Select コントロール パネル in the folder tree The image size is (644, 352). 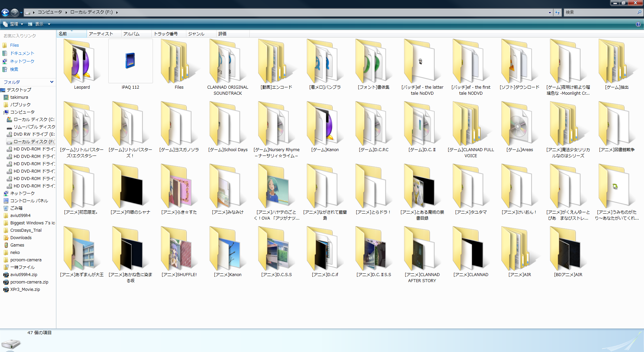pos(29,201)
